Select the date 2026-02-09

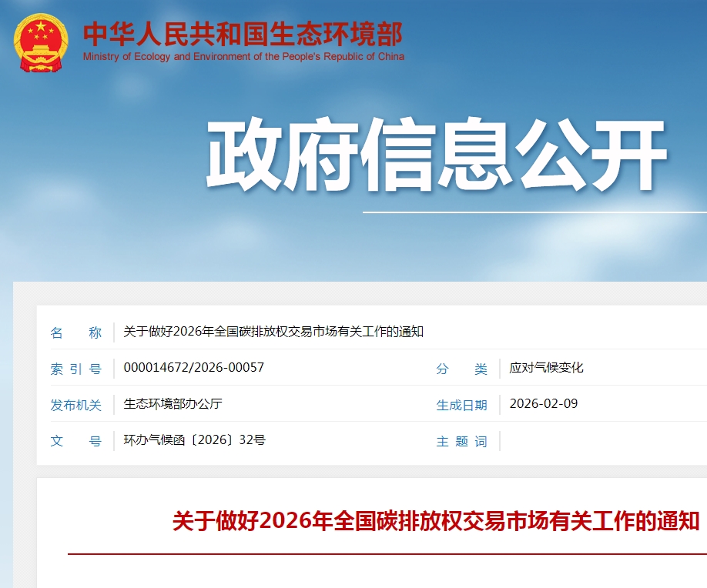pos(543,404)
